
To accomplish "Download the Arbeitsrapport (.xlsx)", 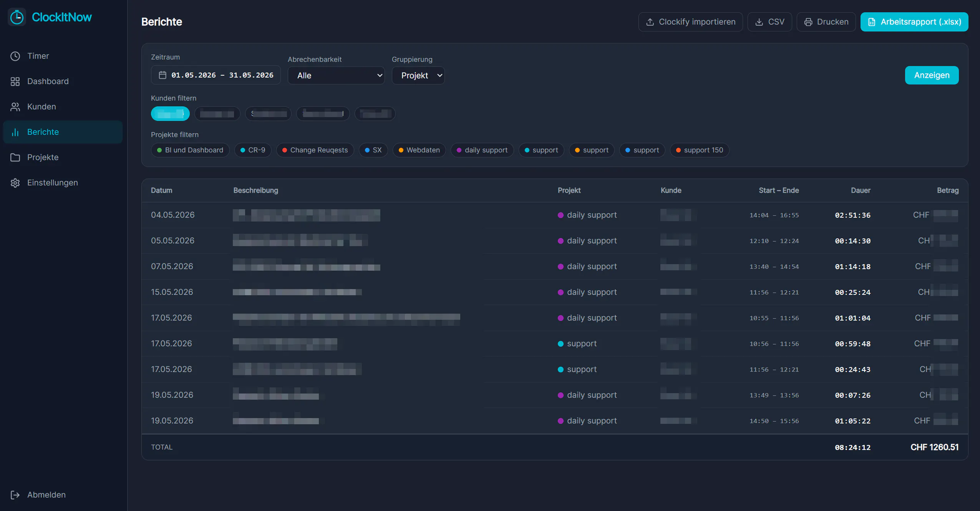I will click(x=914, y=22).
